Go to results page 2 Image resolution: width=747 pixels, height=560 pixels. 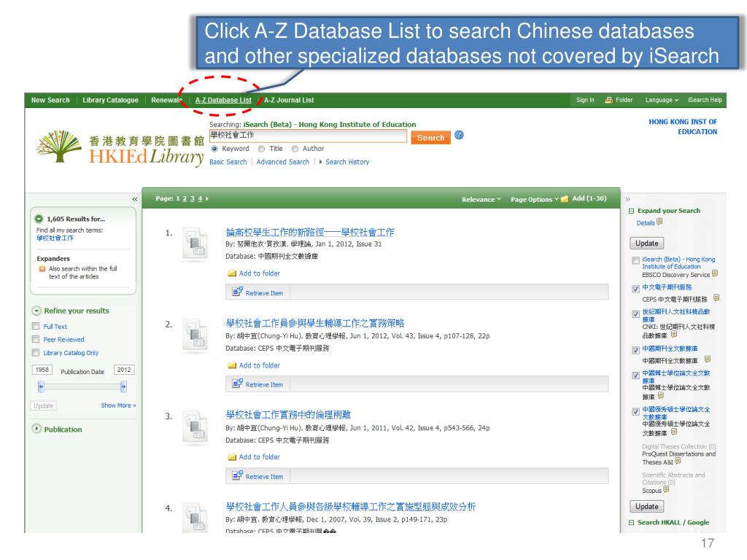coord(185,198)
